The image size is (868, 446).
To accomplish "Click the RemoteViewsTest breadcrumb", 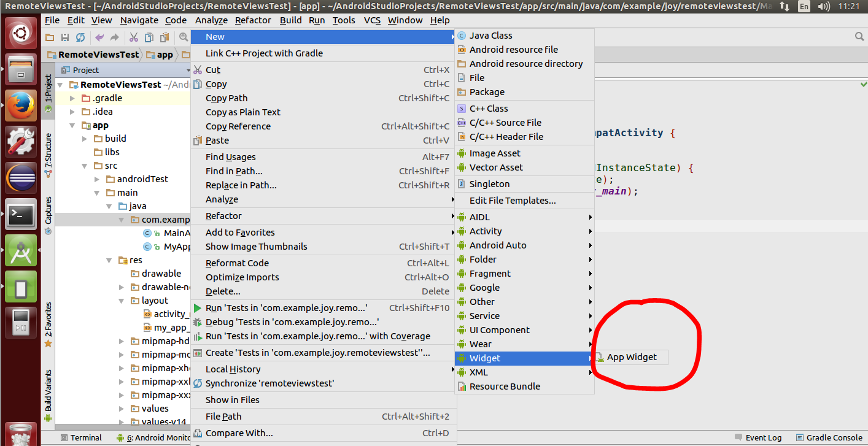I will coord(93,55).
